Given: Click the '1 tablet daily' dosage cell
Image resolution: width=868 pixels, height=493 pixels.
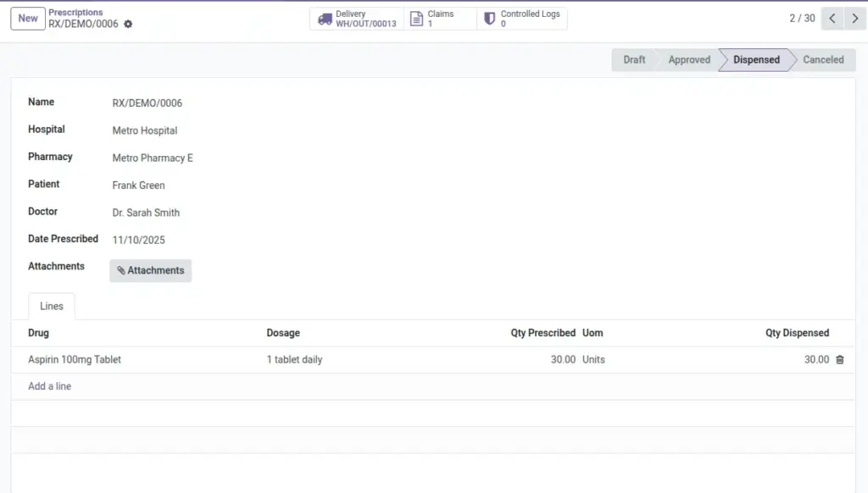Looking at the screenshot, I should point(294,360).
